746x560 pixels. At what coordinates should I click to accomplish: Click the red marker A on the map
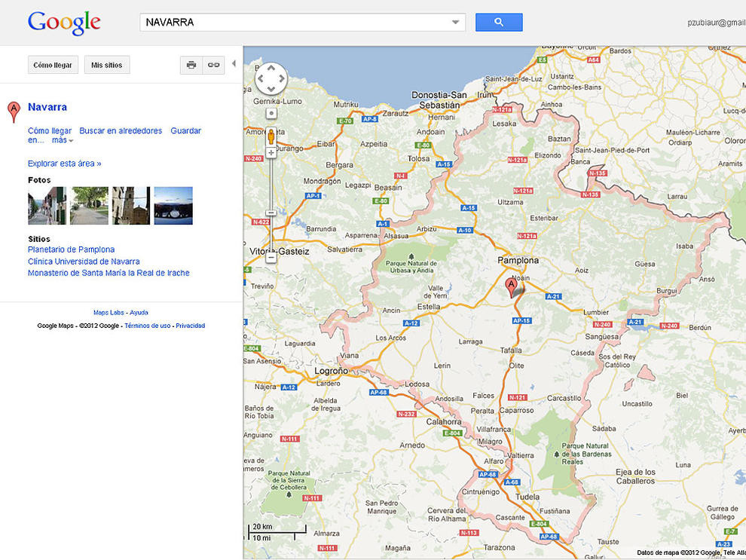[x=511, y=288]
